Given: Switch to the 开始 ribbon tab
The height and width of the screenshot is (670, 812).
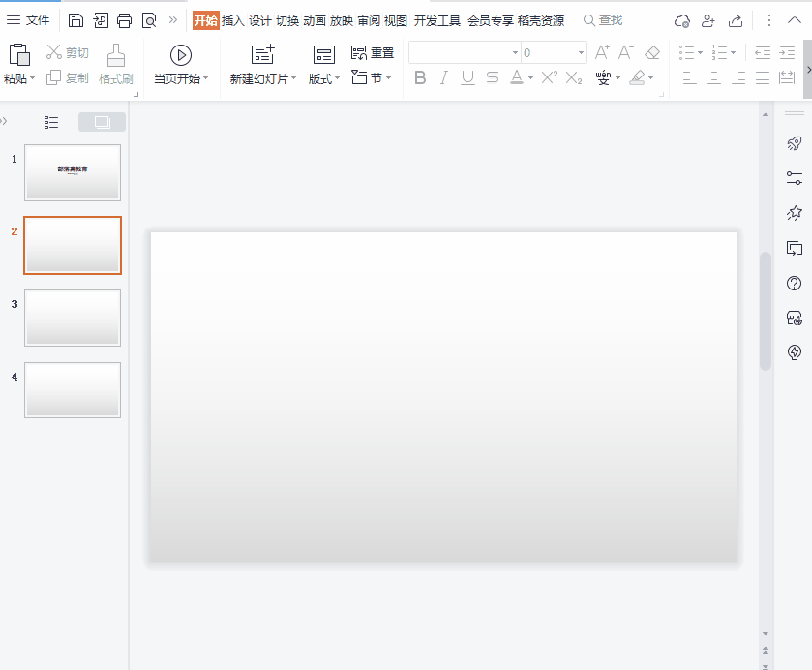Looking at the screenshot, I should pos(205,20).
